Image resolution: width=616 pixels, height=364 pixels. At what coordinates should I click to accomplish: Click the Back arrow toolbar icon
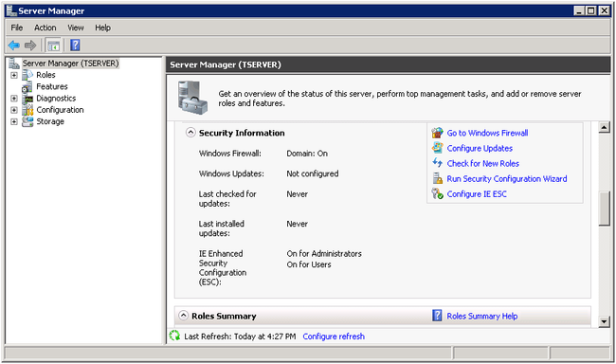pos(14,45)
